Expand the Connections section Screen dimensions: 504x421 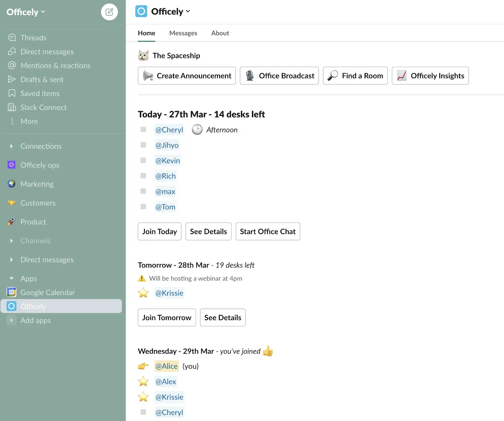click(11, 146)
